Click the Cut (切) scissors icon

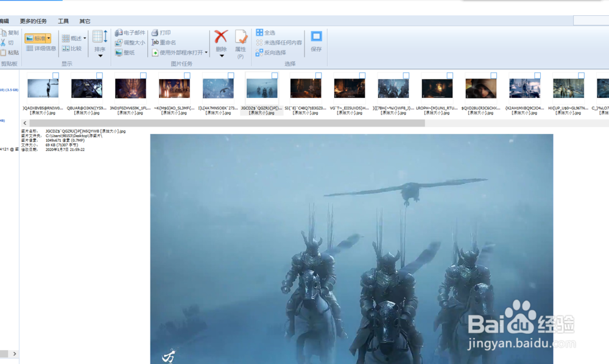pos(3,43)
